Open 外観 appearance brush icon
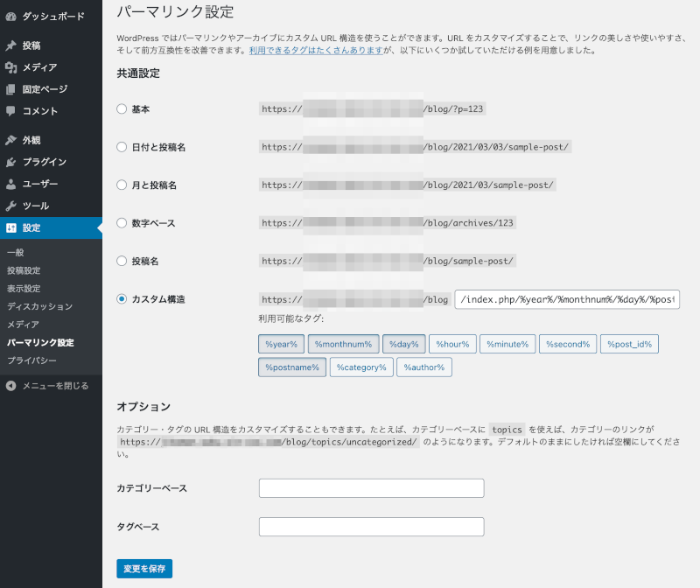This screenshot has height=588, width=700. coord(10,140)
